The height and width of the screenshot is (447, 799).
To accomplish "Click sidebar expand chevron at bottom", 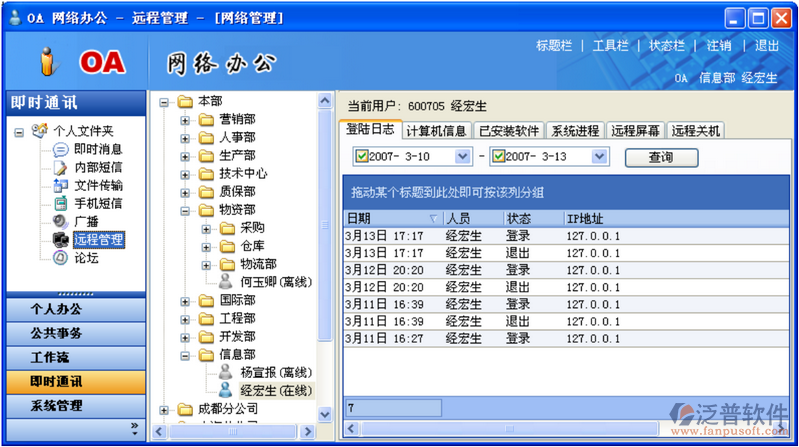I will tap(135, 428).
